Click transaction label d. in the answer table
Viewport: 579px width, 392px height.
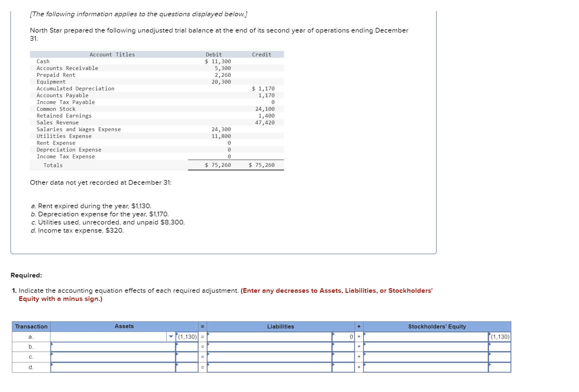click(31, 367)
